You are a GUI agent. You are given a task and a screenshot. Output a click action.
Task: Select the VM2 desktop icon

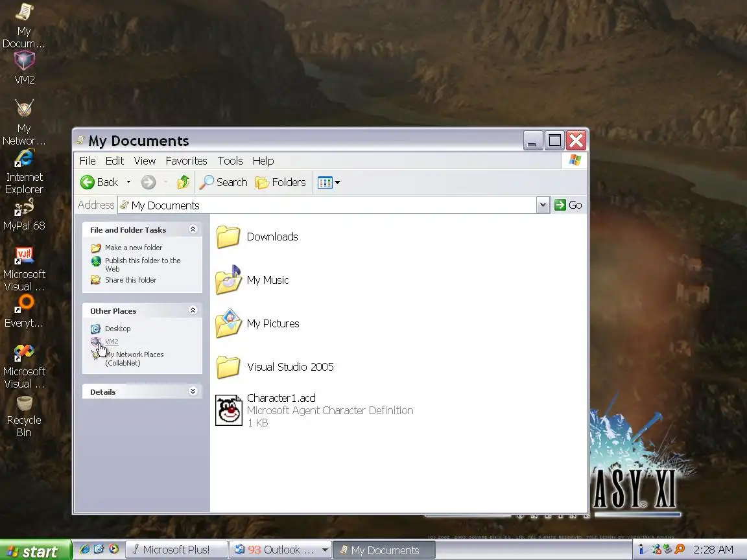[24, 61]
